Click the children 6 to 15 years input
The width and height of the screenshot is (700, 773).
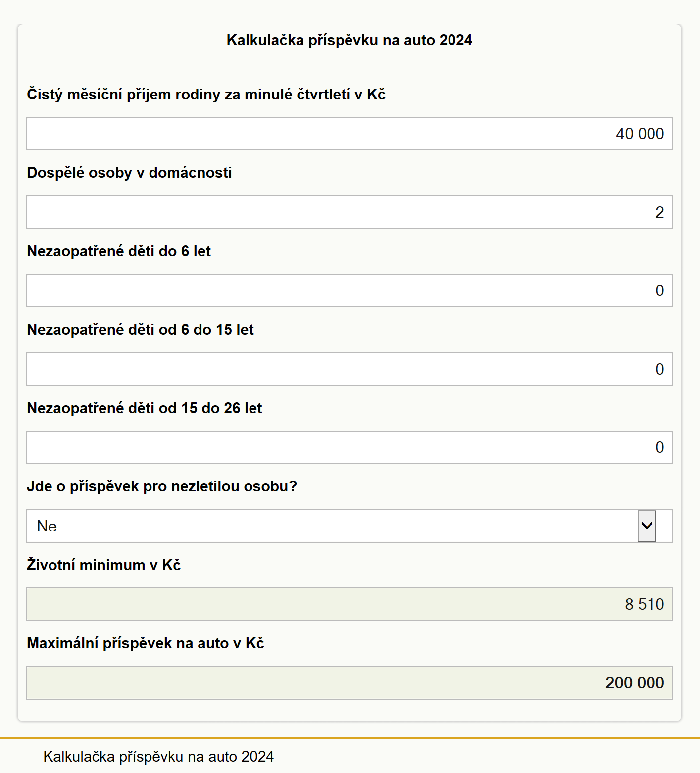350,369
